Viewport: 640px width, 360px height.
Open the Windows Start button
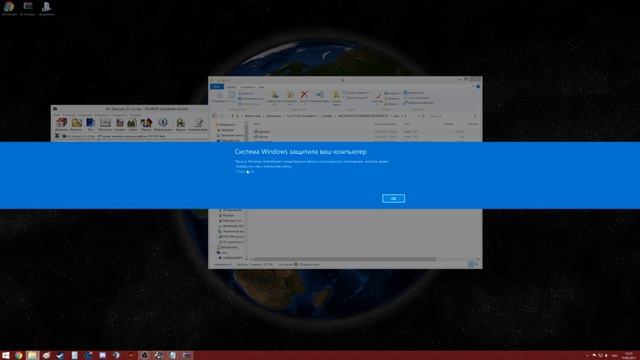pyautogui.click(x=6, y=356)
